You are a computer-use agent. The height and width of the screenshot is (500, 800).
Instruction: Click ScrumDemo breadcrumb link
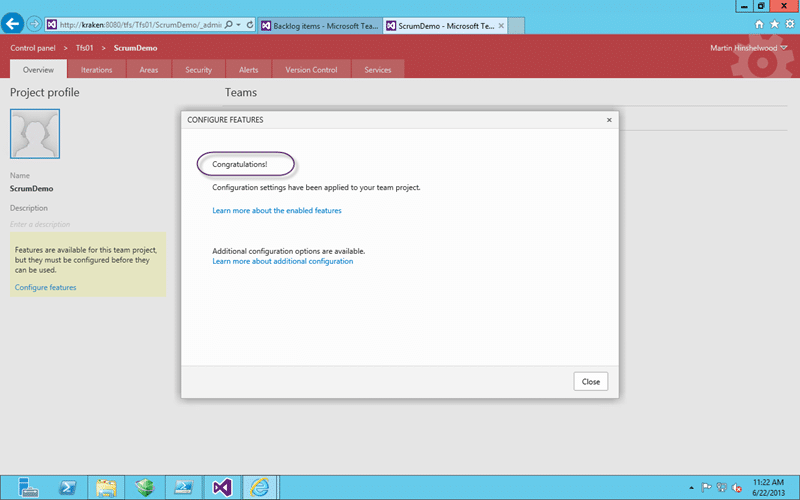pos(135,48)
